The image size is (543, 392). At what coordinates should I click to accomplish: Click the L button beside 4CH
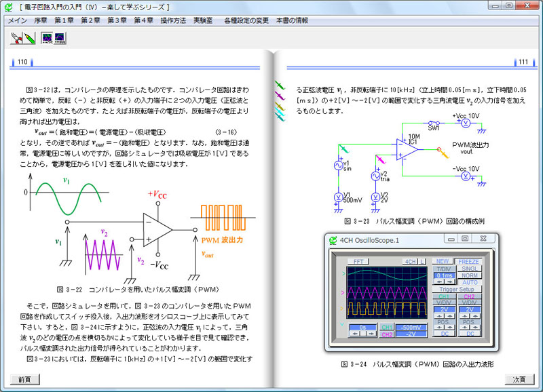coord(422,262)
